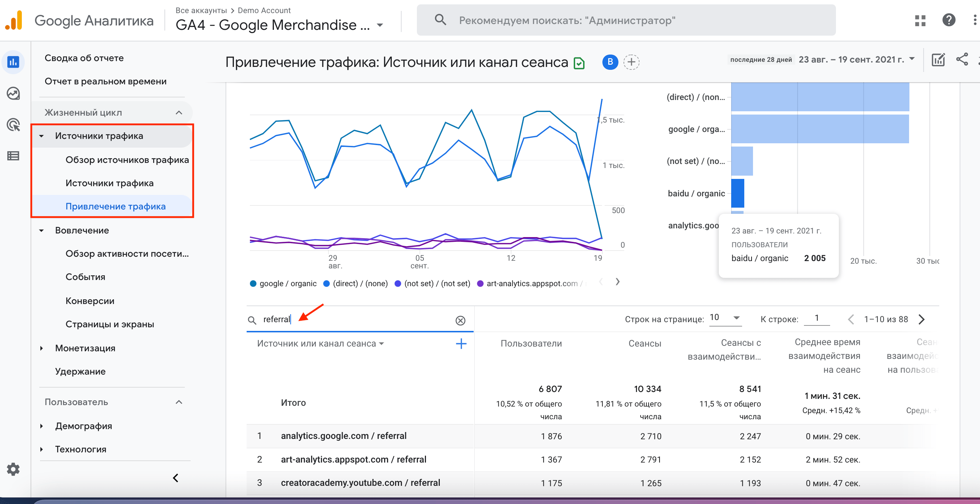Open the Конверсии report

click(x=90, y=301)
